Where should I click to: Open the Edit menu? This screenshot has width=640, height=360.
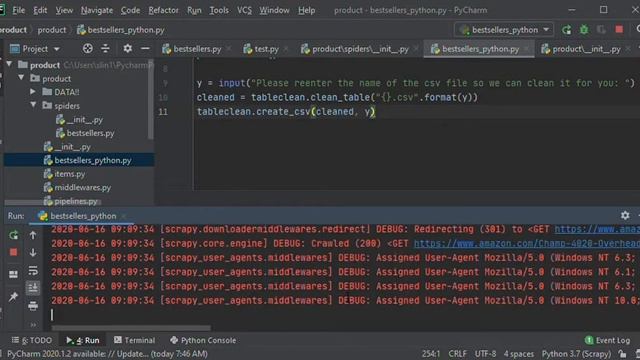point(40,10)
